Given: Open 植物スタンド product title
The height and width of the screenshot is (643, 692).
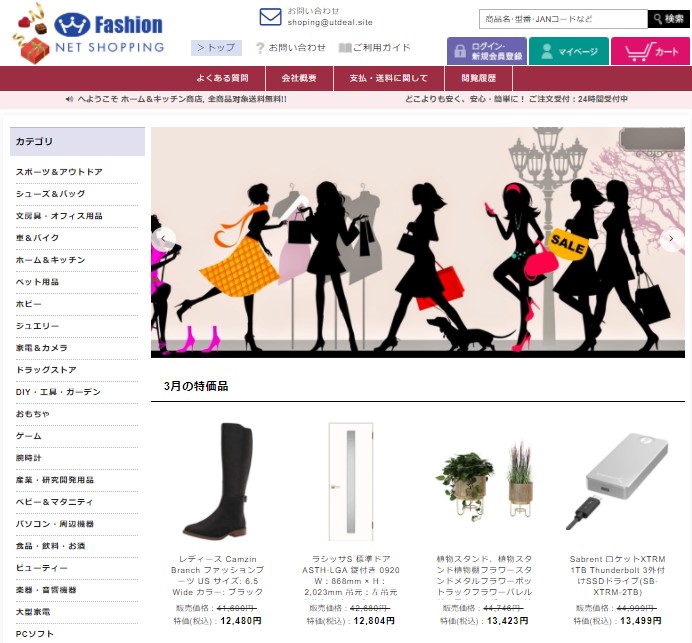Looking at the screenshot, I should click(484, 575).
